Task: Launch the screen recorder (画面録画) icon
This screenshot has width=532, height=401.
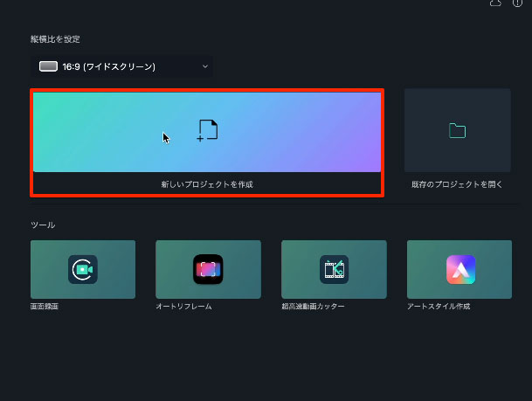Action: point(83,269)
